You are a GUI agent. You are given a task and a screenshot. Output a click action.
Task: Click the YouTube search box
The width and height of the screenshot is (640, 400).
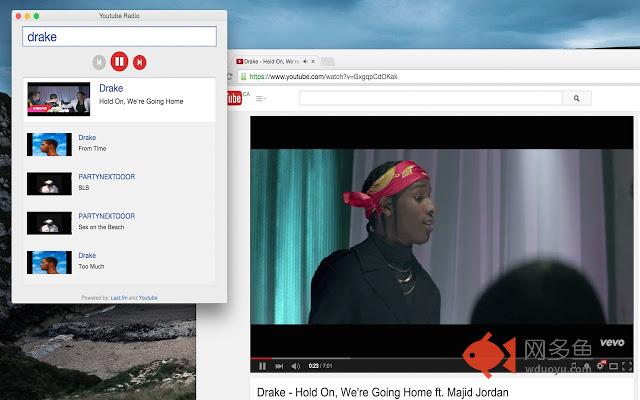(431, 98)
